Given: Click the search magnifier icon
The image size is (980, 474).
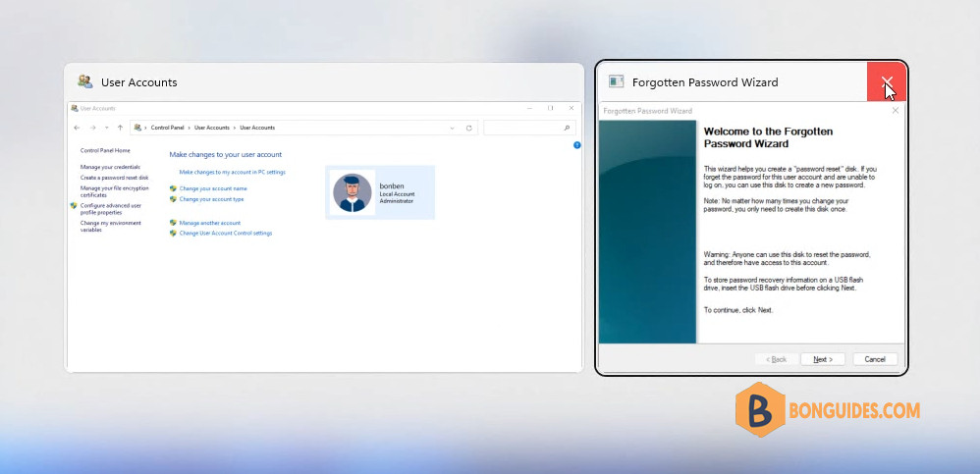Looking at the screenshot, I should (x=567, y=128).
